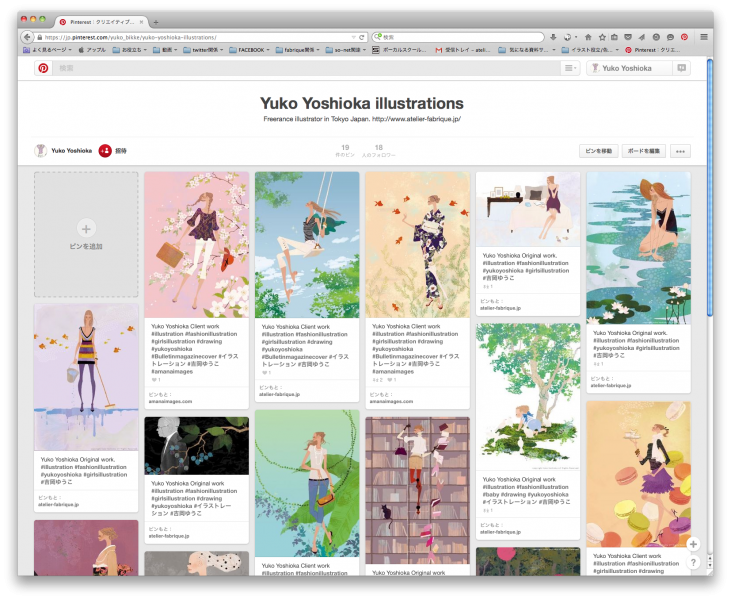
Task: Open the イラスト指定 bookmarks folder
Action: tap(590, 50)
